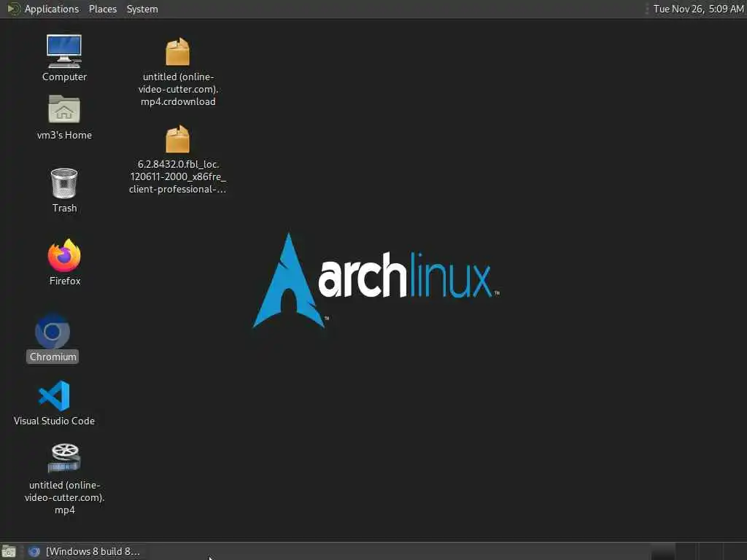The height and width of the screenshot is (560, 747).
Task: Select the mp4.crdownload package file icon
Action: tap(177, 52)
